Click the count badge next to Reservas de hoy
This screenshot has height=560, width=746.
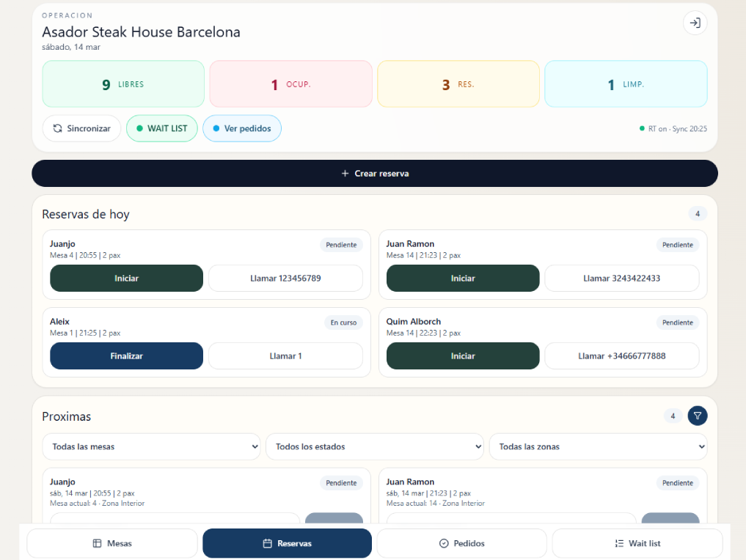pyautogui.click(x=698, y=213)
